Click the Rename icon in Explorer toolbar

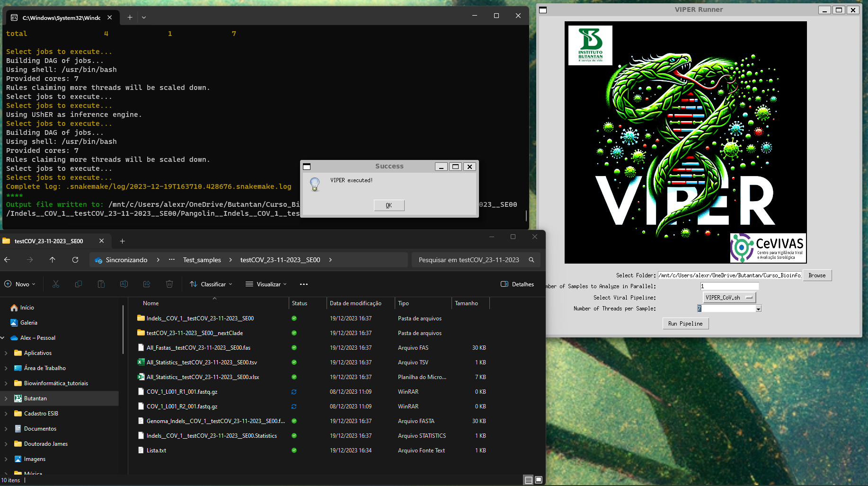(124, 284)
